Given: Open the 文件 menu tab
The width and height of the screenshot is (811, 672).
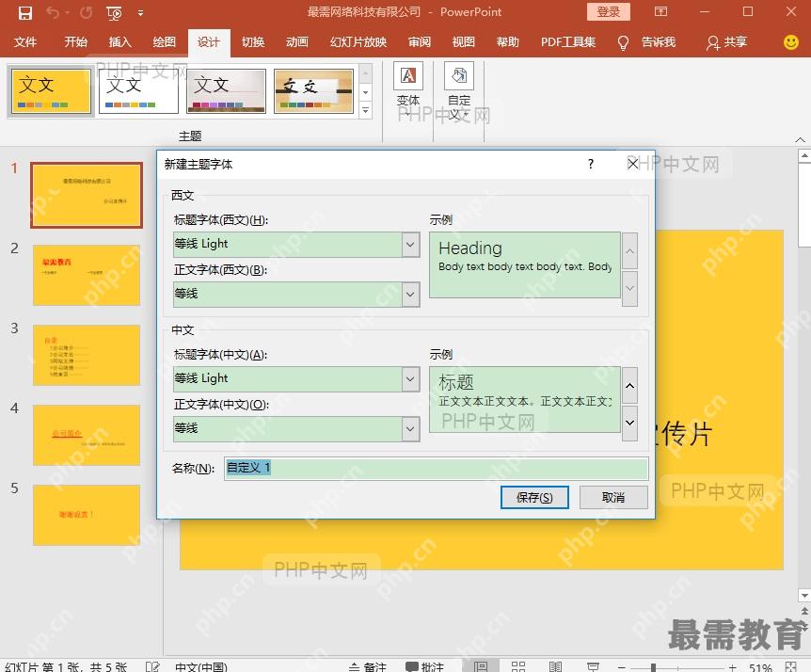Looking at the screenshot, I should pyautogui.click(x=24, y=42).
